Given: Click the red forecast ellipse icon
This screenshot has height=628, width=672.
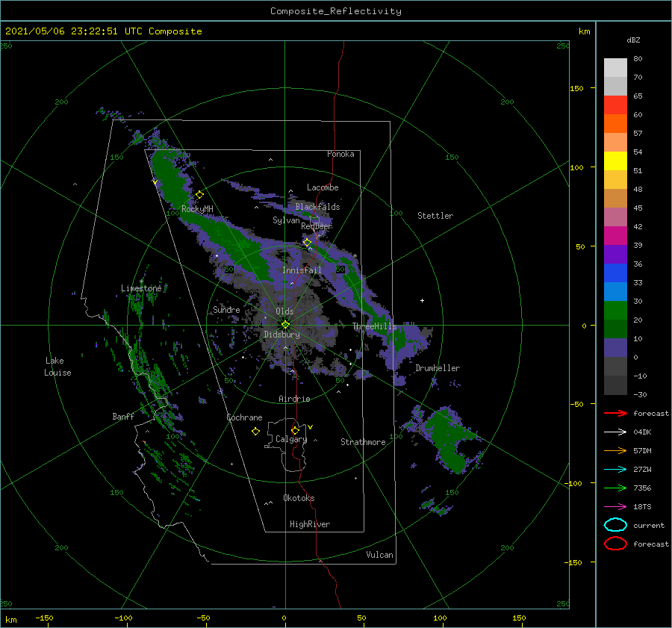Looking at the screenshot, I should pos(615,544).
